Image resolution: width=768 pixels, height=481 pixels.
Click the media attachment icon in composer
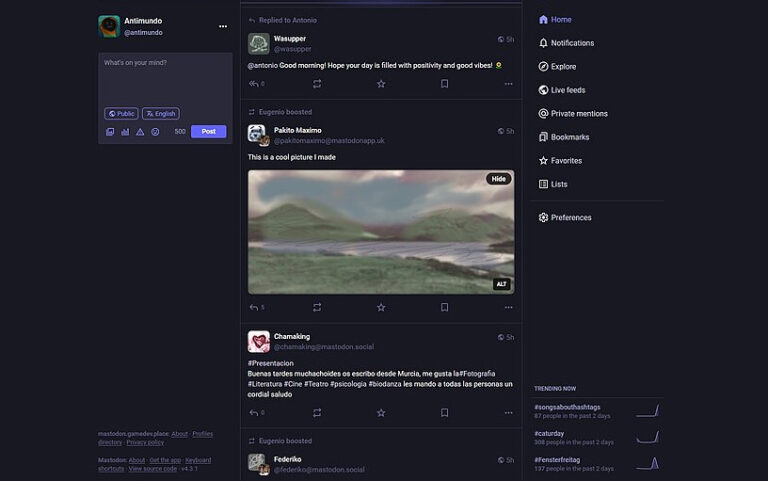(110, 132)
